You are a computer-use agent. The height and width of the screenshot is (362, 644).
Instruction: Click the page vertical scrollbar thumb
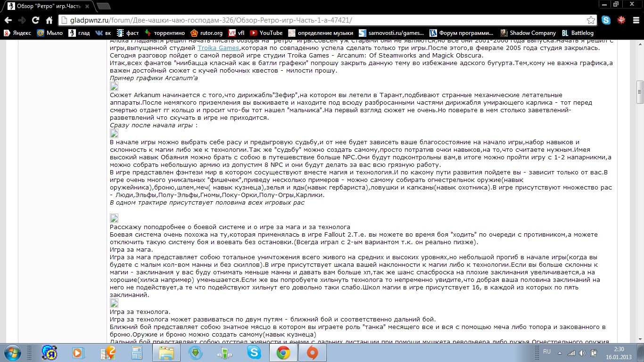point(640,91)
